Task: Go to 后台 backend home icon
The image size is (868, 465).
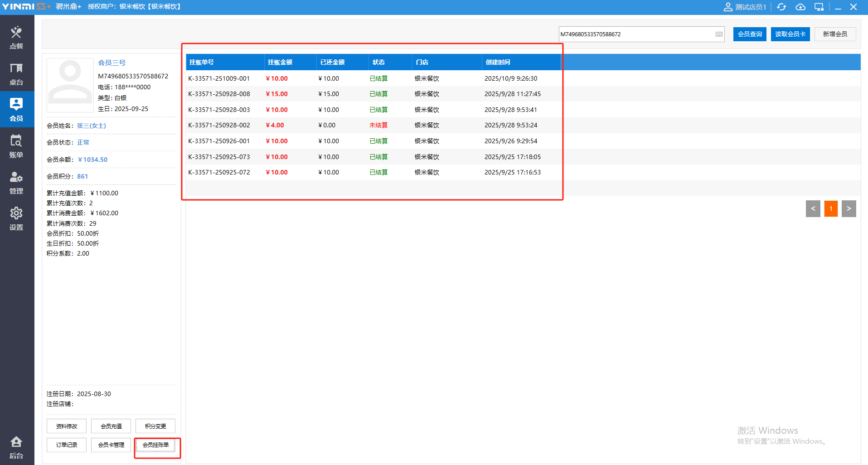Action: pos(16,447)
